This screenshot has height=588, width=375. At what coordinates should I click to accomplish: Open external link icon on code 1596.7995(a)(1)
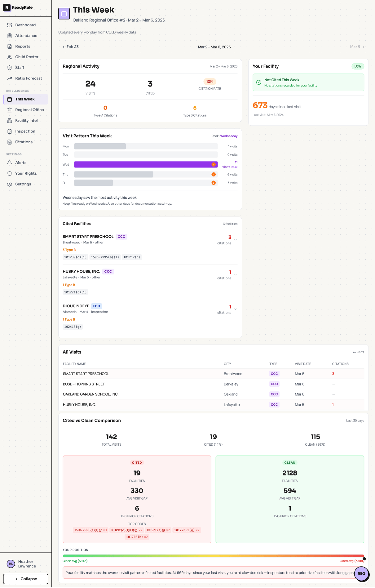(x=100, y=530)
